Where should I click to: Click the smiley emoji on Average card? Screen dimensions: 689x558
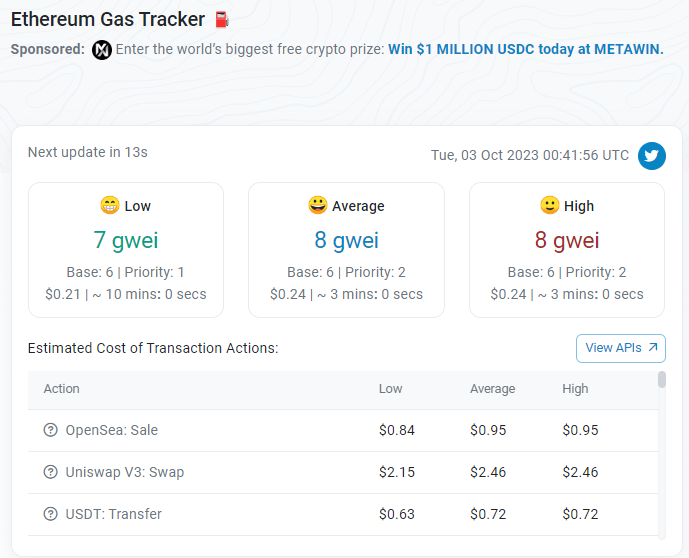pos(318,205)
